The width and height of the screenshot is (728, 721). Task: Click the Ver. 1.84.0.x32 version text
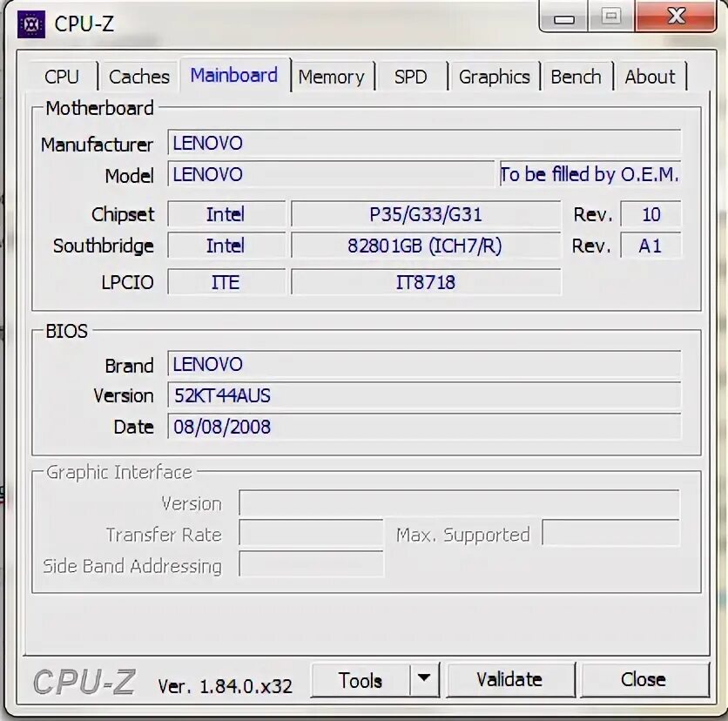226,685
